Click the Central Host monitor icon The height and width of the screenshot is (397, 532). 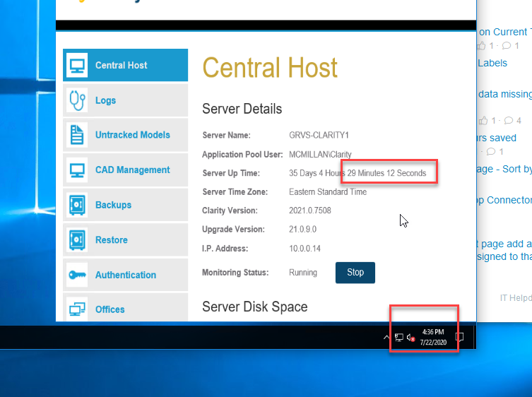tap(76, 66)
